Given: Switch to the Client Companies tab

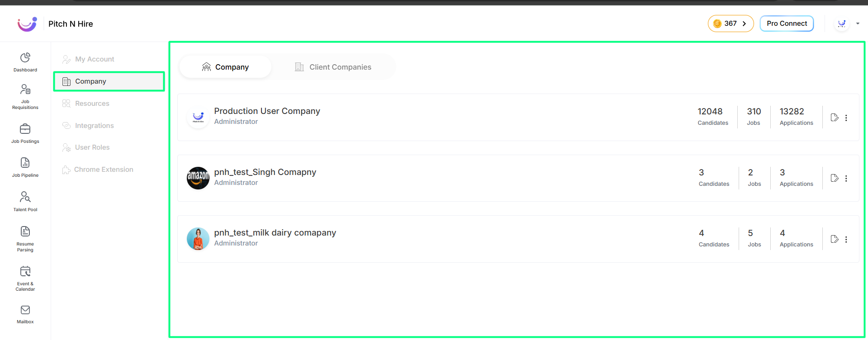Looking at the screenshot, I should pyautogui.click(x=333, y=67).
